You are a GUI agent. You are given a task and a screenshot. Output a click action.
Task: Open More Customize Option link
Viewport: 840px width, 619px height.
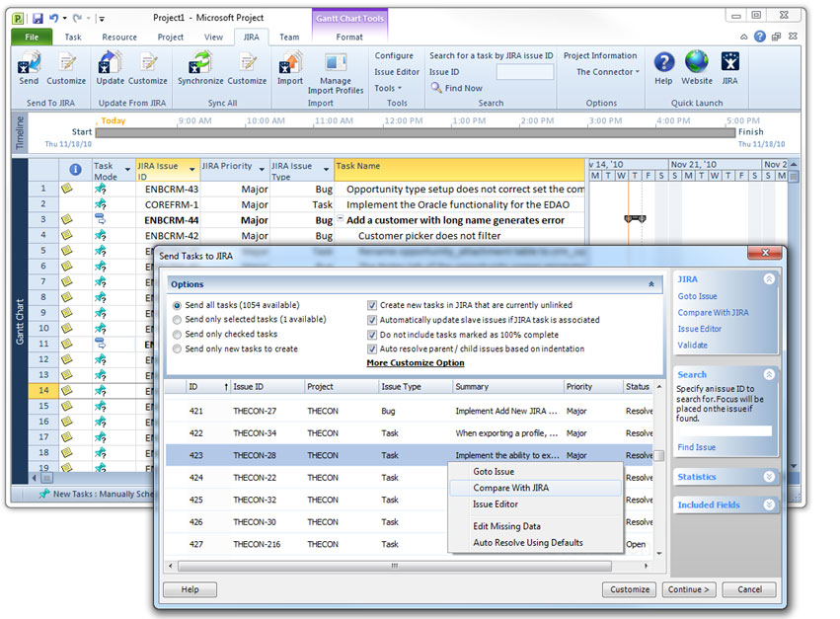click(x=416, y=363)
